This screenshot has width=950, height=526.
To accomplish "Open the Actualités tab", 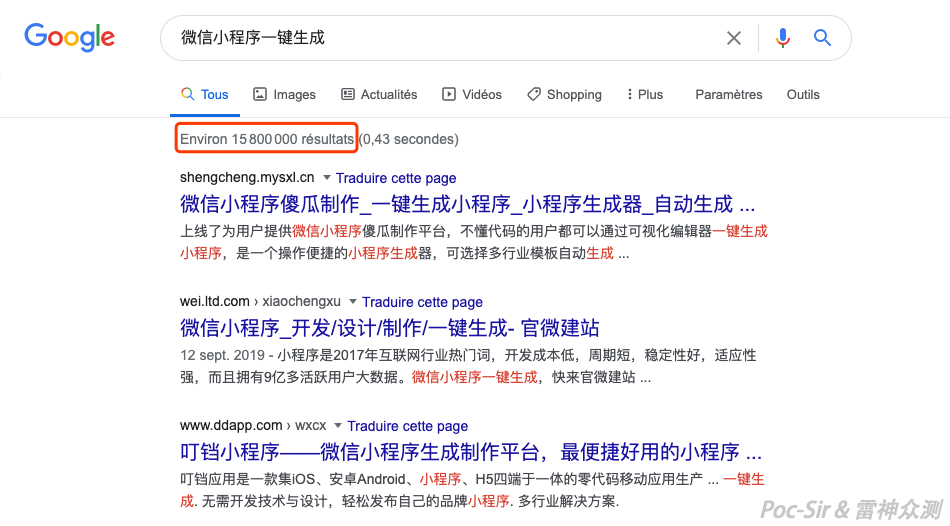I will [x=379, y=95].
